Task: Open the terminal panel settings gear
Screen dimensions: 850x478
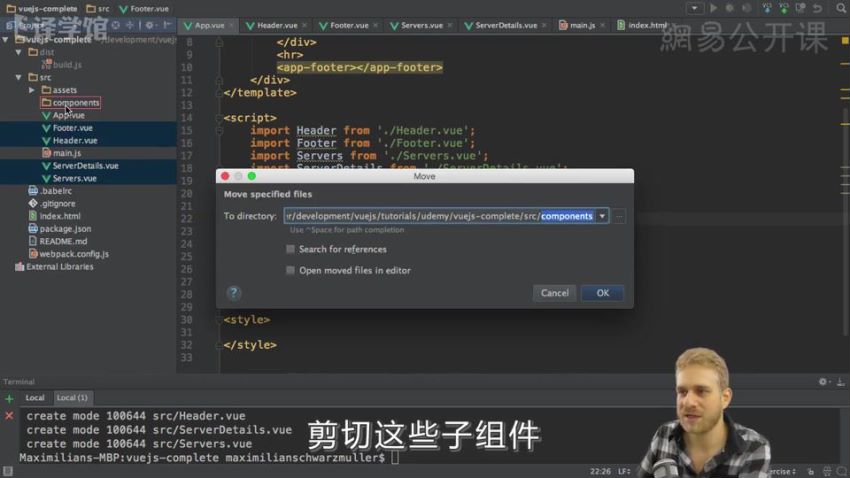Action: 823,382
